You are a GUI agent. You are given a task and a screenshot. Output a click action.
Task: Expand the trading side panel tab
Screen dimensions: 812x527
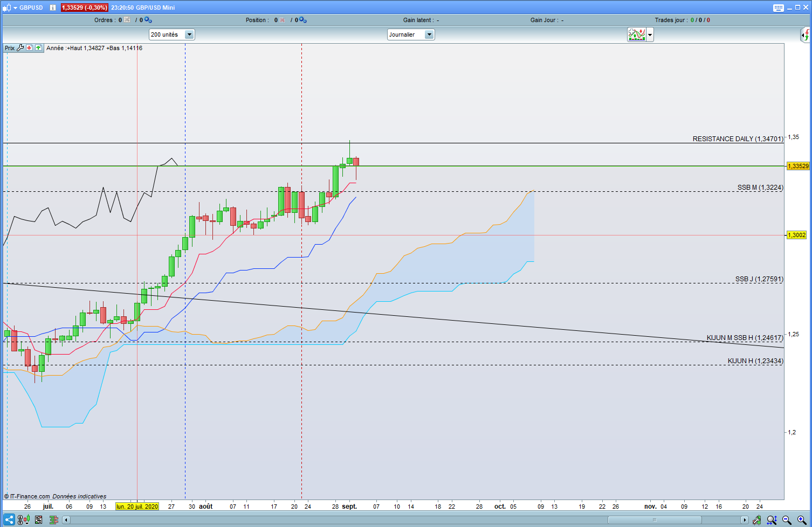coord(806,35)
